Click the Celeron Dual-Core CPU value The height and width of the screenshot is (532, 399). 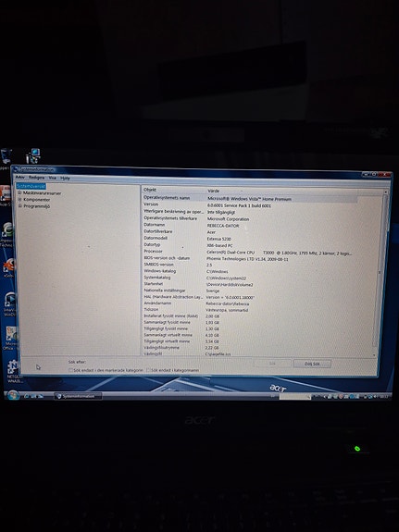[280, 254]
